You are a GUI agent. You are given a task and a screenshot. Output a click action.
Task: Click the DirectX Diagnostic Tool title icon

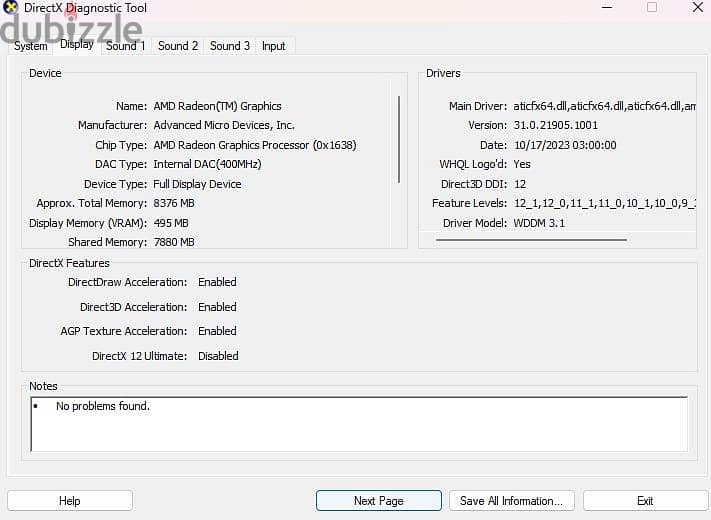coord(10,7)
